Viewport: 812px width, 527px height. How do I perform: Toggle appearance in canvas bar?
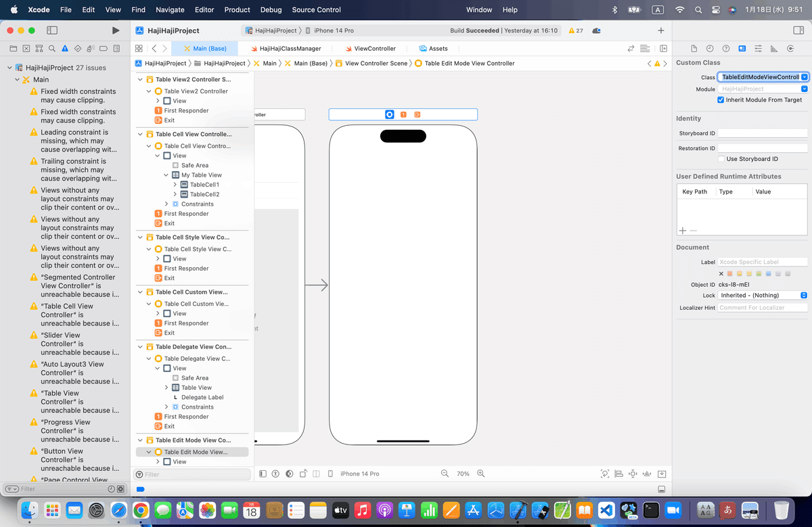[290, 474]
